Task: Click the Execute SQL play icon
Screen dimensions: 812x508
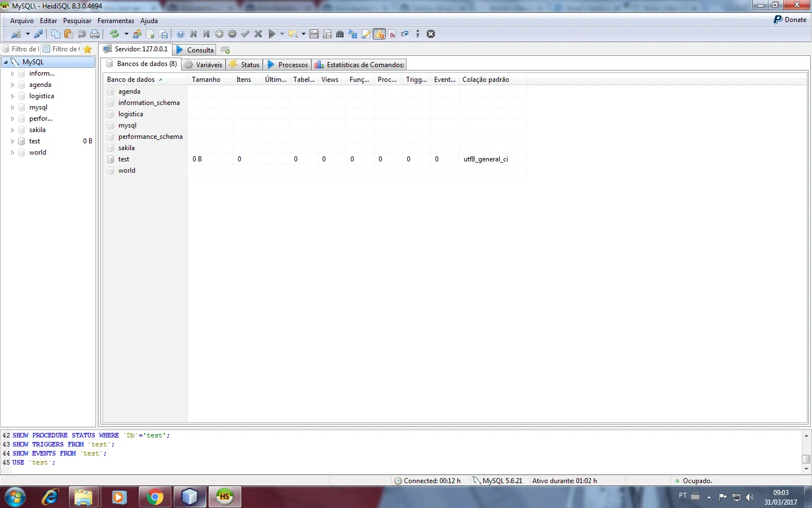Action: coord(272,34)
